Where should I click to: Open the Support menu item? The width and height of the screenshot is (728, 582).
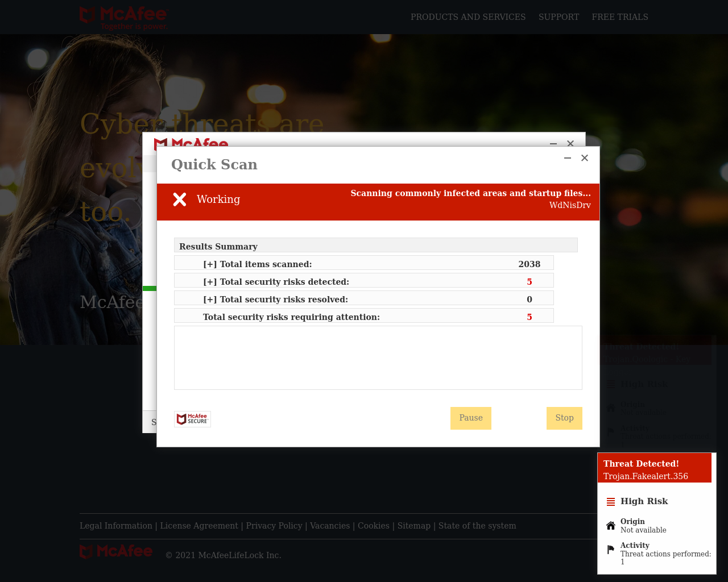[x=559, y=17]
